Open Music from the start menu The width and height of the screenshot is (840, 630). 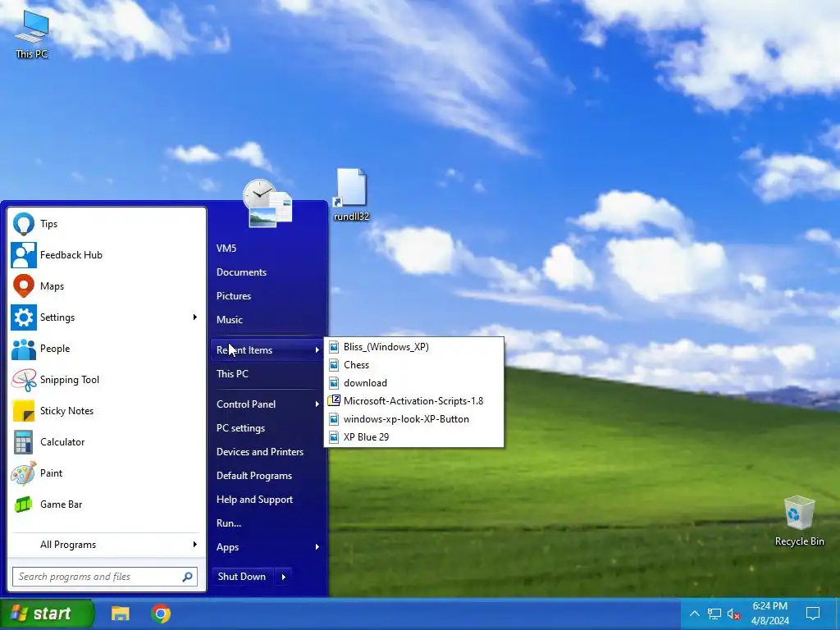(267, 320)
